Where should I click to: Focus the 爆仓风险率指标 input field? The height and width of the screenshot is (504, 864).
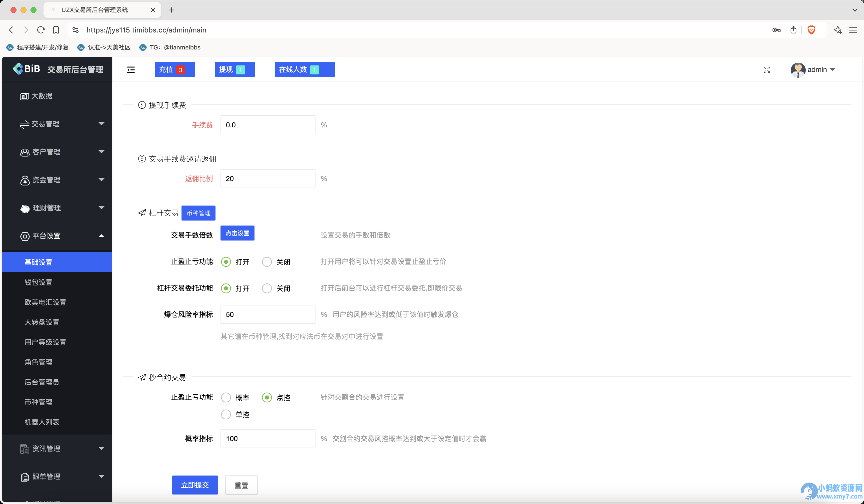click(x=268, y=315)
